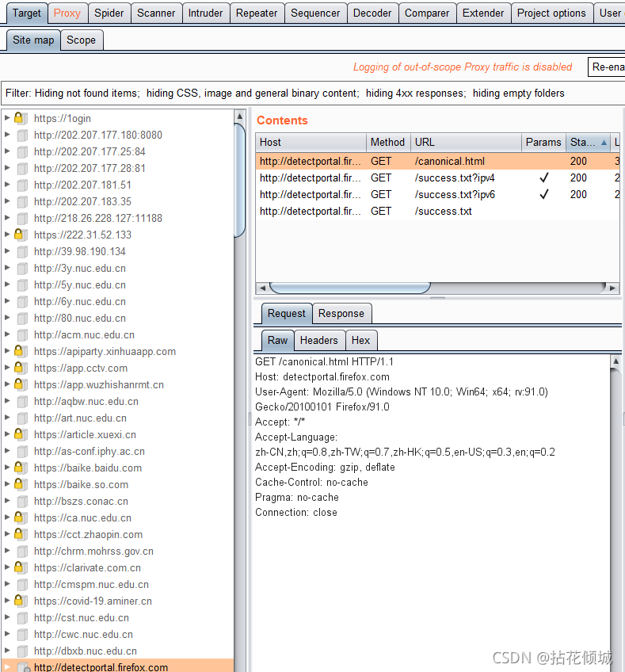Image resolution: width=625 pixels, height=672 pixels.
Task: Go to the Intruder tab
Action: tap(206, 13)
